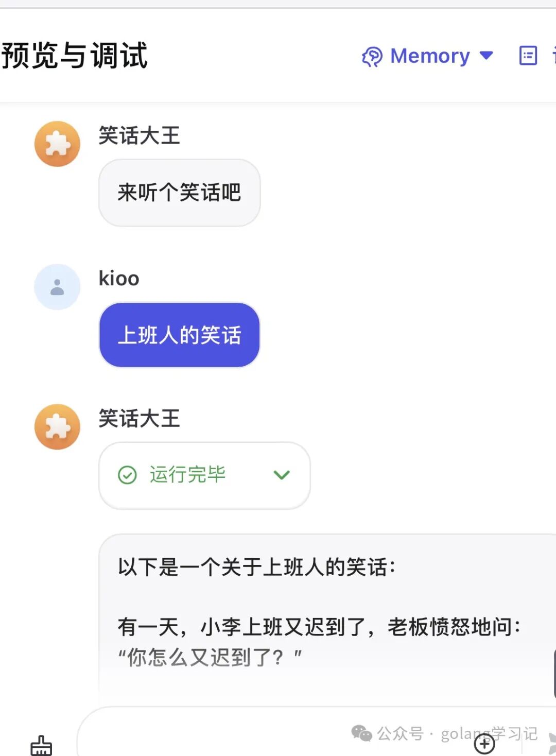
Task: Click the first 笑话大王 bot name
Action: click(x=139, y=136)
